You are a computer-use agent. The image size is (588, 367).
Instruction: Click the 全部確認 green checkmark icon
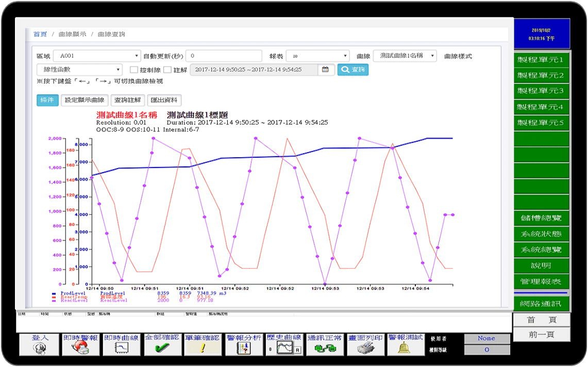coord(162,347)
